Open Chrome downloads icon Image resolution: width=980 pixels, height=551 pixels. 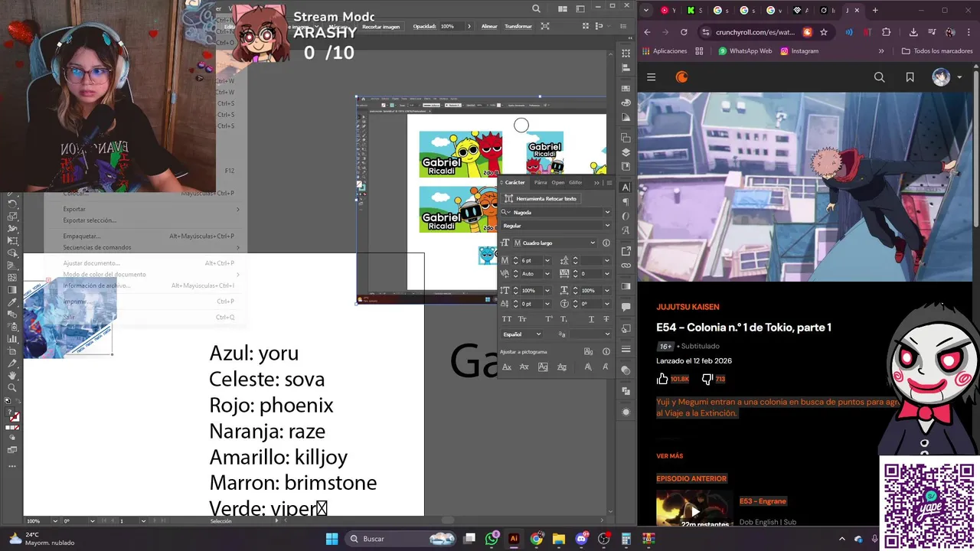tap(913, 32)
